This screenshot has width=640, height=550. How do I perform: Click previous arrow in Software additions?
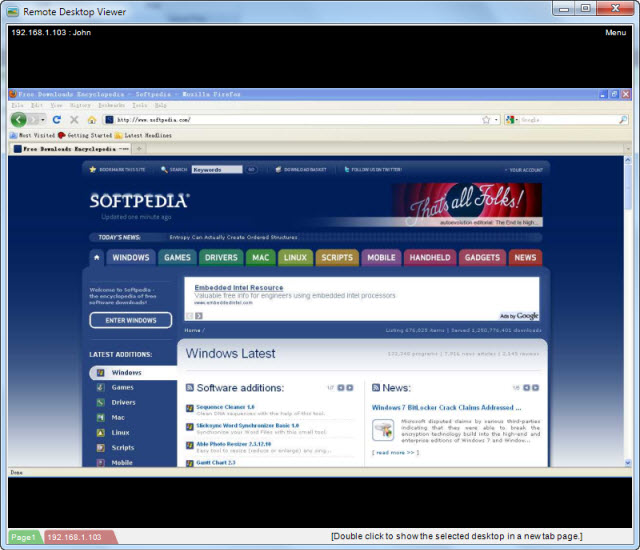(x=341, y=388)
